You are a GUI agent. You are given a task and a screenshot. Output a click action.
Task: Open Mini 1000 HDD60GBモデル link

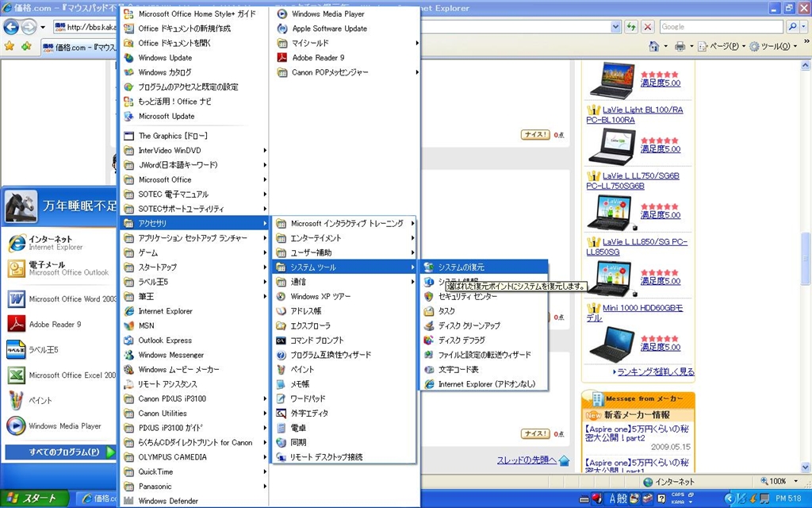634,313
